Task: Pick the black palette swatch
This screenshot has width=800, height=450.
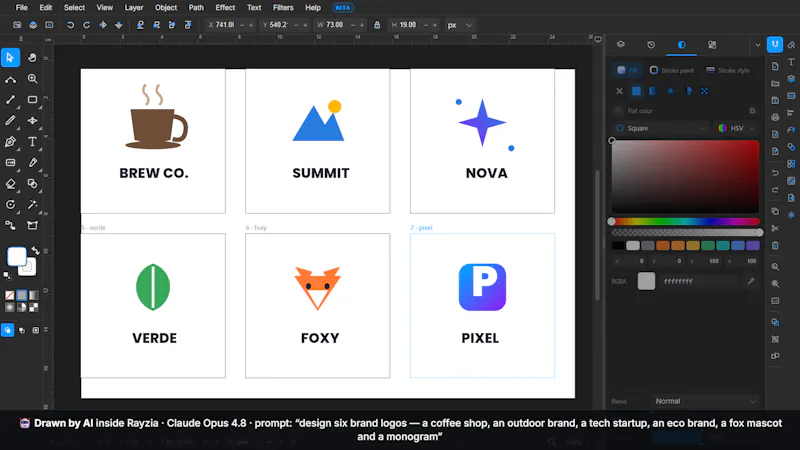Action: coord(618,246)
